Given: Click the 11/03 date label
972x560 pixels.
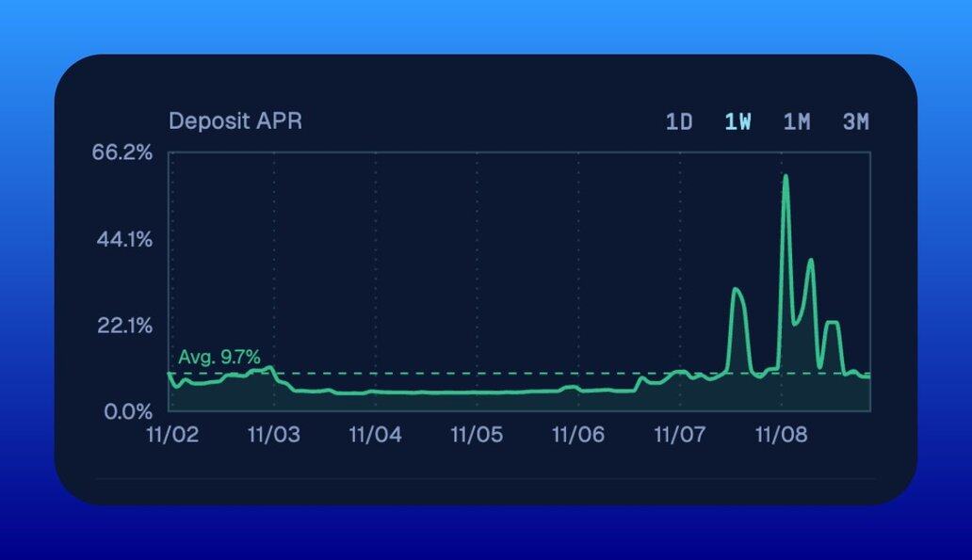Looking at the screenshot, I should tap(273, 435).
